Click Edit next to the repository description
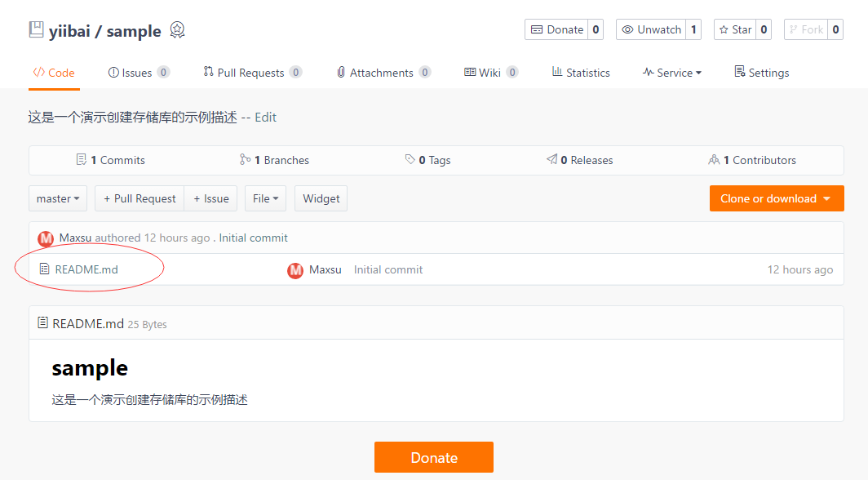The width and height of the screenshot is (868, 480). [x=265, y=118]
